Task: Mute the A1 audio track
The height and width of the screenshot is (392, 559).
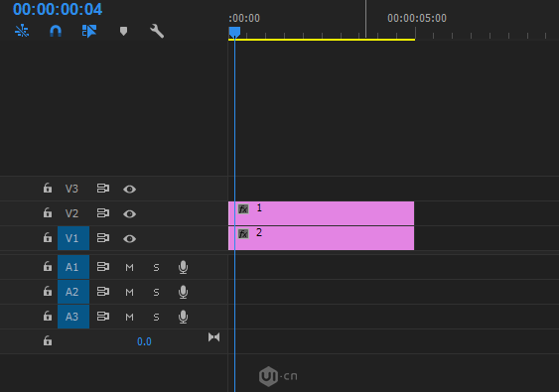Action: pos(129,267)
